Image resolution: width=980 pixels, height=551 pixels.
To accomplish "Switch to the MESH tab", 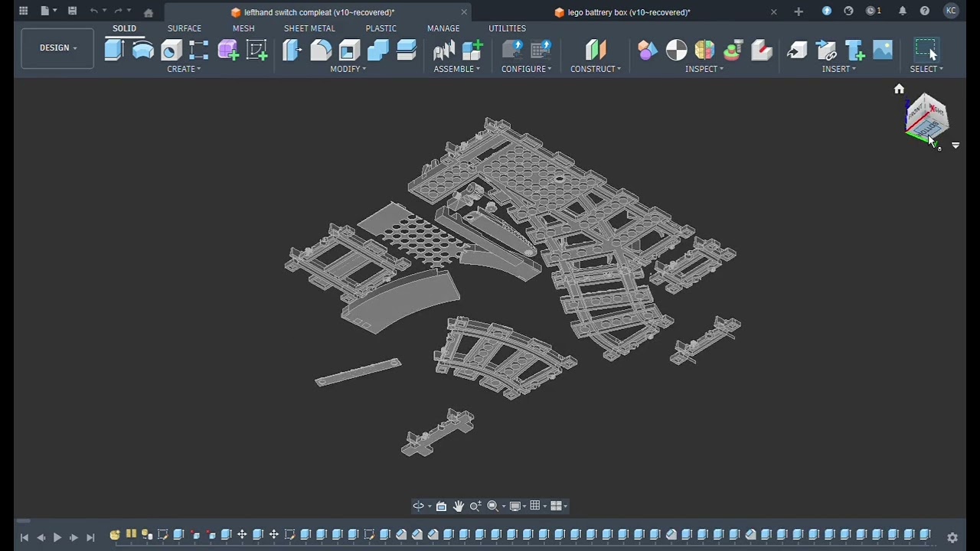I will click(x=243, y=28).
